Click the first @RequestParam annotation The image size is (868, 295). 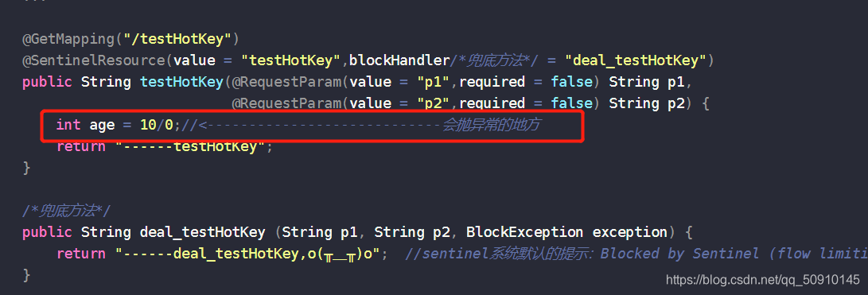coord(286,82)
